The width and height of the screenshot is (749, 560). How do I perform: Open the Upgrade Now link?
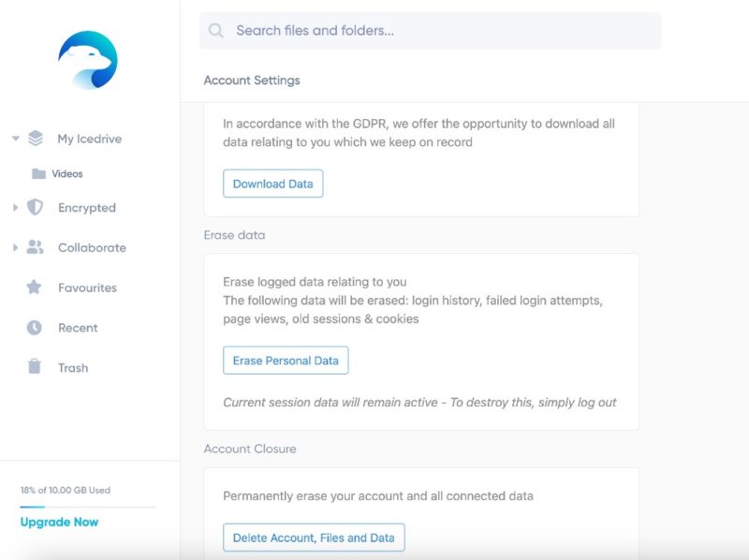[58, 522]
